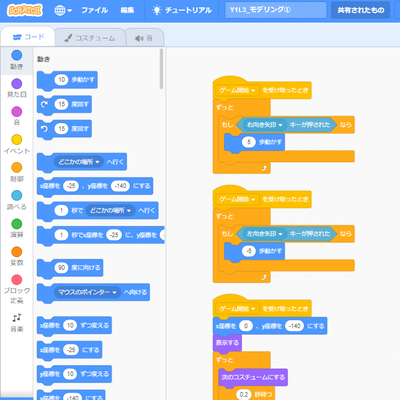
Task: Click the loop arrow of the first ずっと block
Action: [264, 168]
